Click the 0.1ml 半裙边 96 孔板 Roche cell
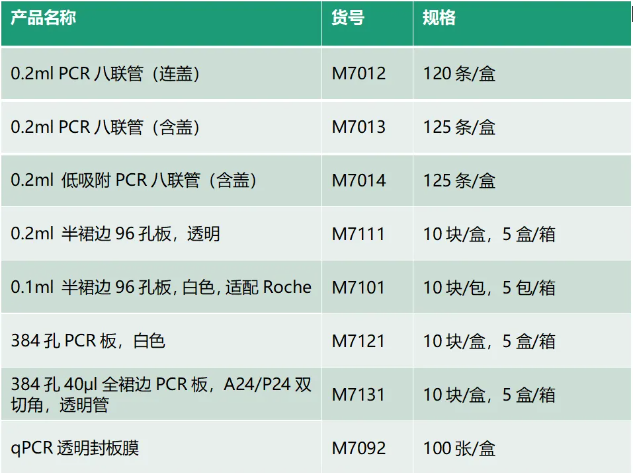This screenshot has width=634, height=473. pos(161,287)
